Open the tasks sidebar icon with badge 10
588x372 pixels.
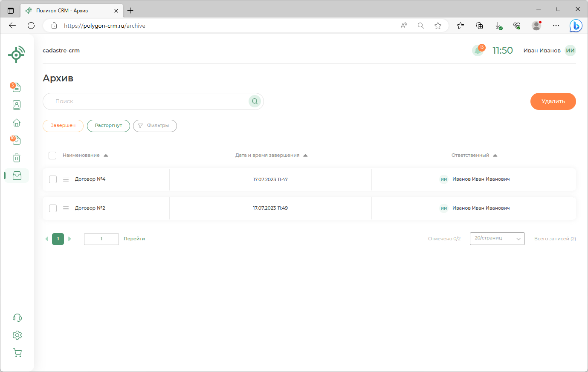[16, 140]
